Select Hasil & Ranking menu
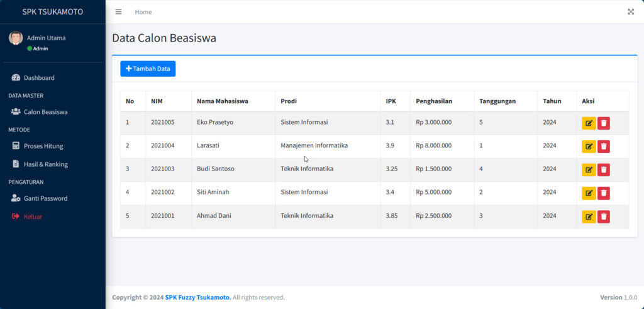The width and height of the screenshot is (644, 309). point(45,164)
